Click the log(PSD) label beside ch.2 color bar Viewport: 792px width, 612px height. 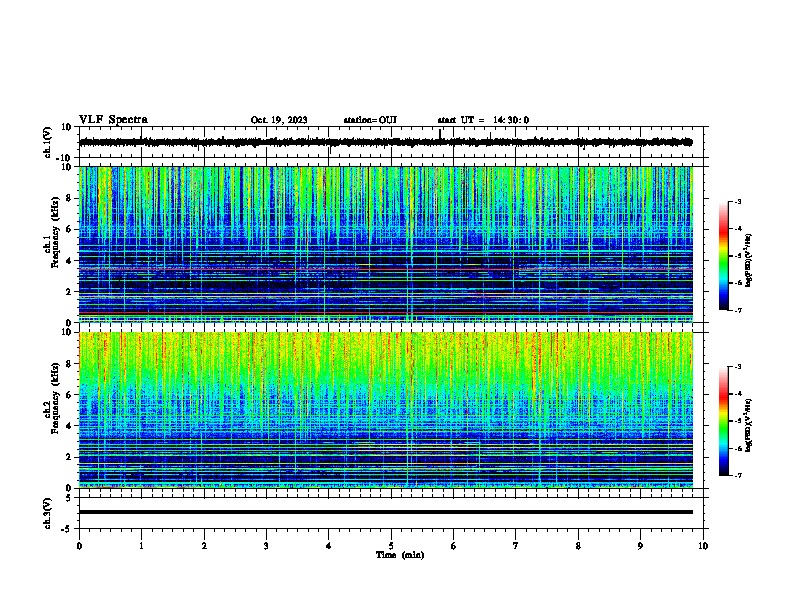(749, 425)
